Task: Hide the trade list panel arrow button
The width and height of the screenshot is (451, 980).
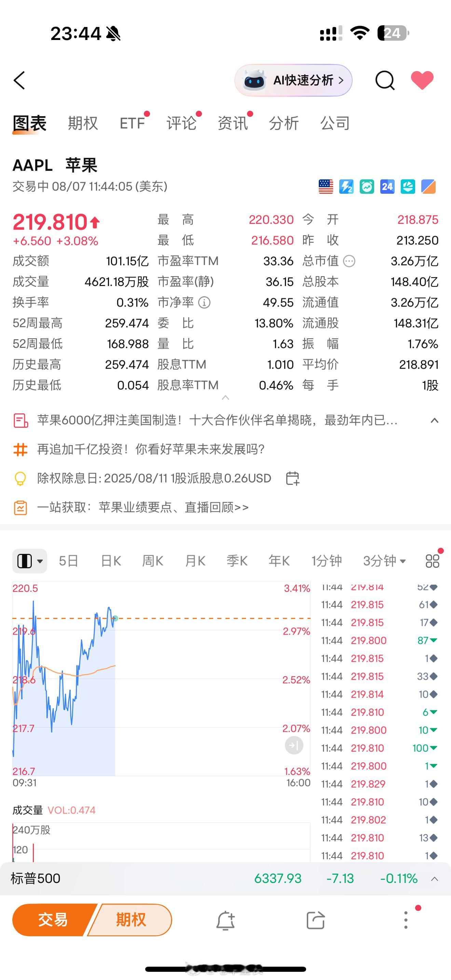Action: pyautogui.click(x=294, y=745)
